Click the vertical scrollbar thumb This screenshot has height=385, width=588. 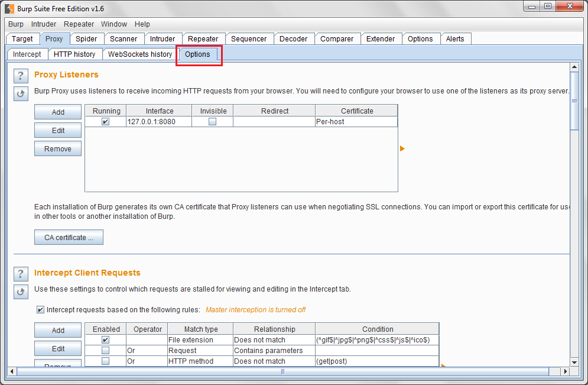[574, 101]
